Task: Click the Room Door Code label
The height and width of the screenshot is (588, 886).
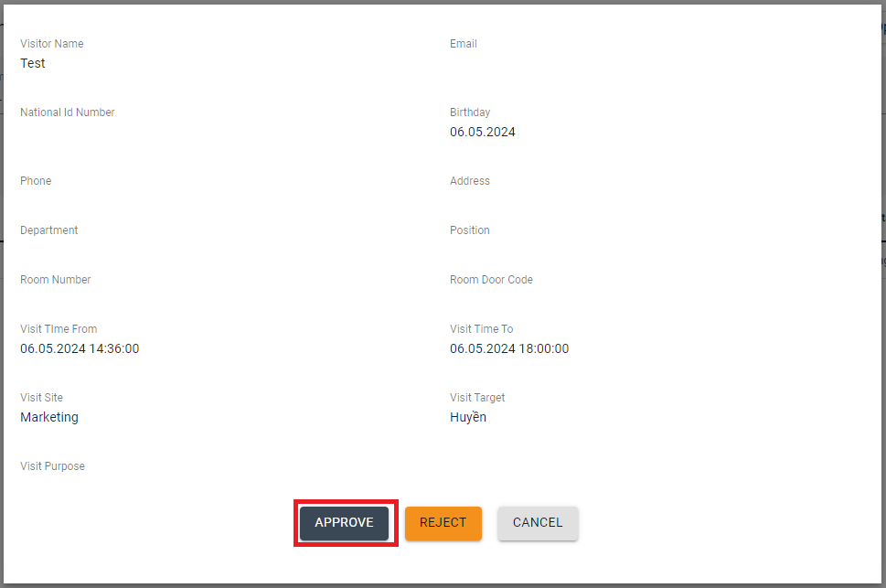Action: tap(491, 280)
